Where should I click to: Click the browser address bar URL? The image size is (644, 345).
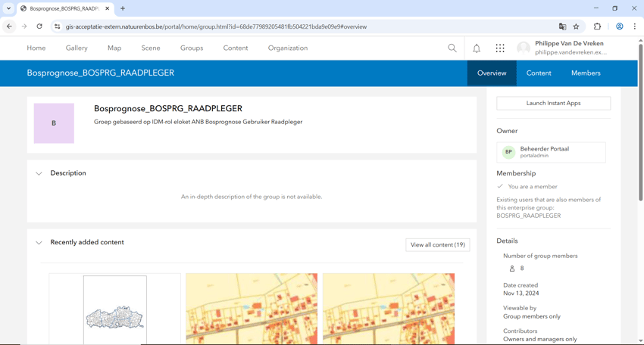216,26
